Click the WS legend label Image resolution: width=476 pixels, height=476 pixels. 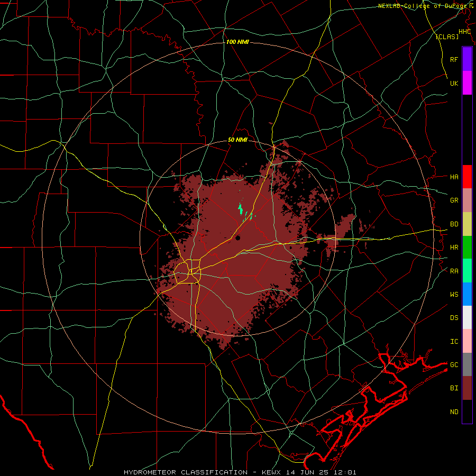[x=454, y=294]
